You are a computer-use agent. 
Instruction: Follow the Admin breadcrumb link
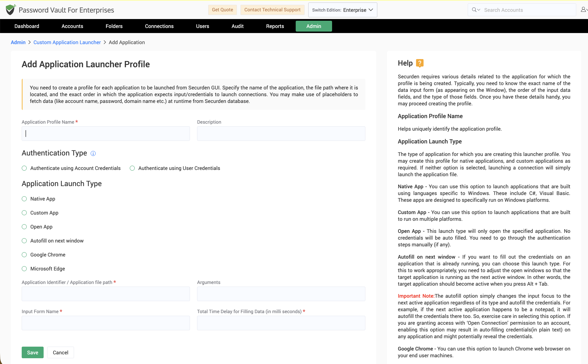tap(18, 42)
